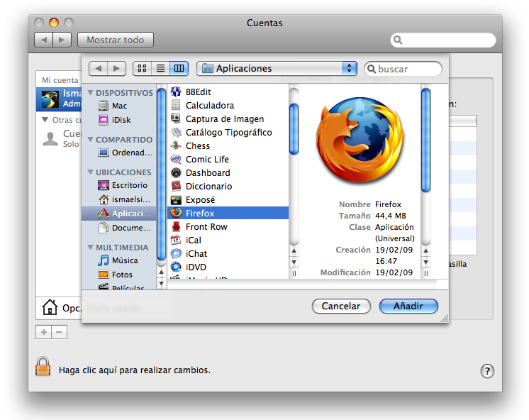
Task: Click "Haga clic aquí para realizar cambios."
Action: tap(134, 370)
